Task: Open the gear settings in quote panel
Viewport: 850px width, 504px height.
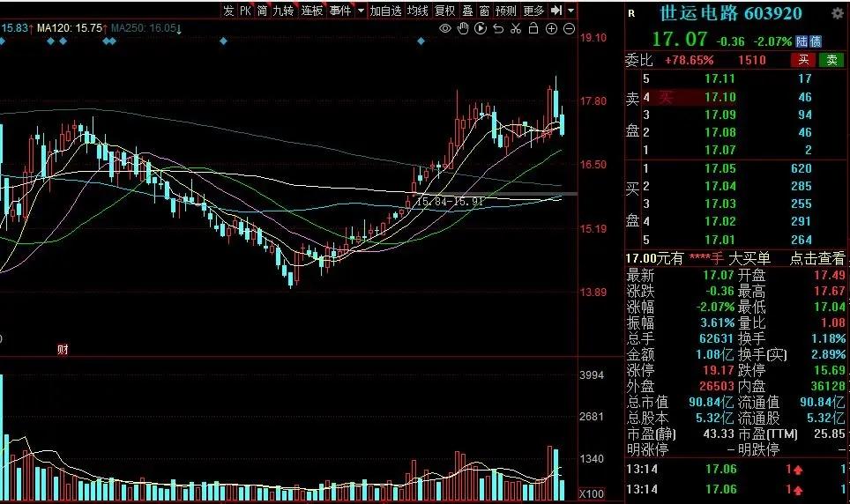Action: click(838, 13)
